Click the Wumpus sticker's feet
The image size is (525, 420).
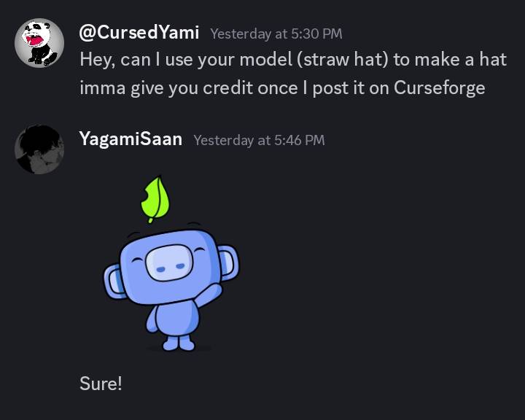[x=179, y=343]
